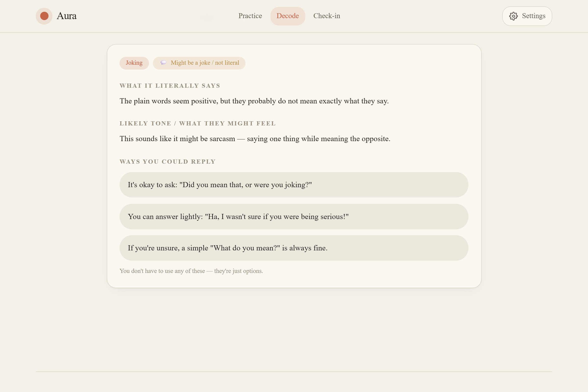Click the sentence starting 'The plain words seem positive'

click(254, 101)
